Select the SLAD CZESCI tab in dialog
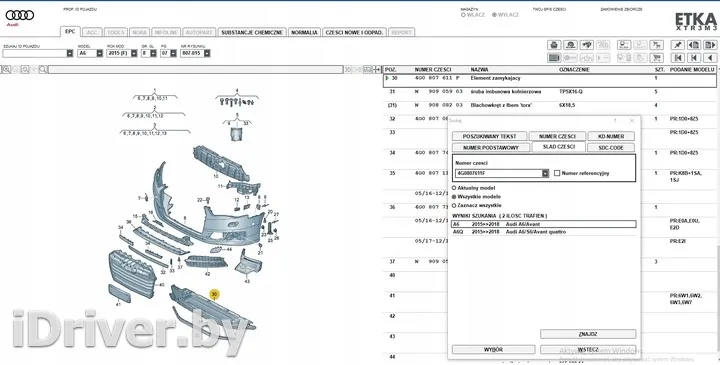This screenshot has height=365, width=720. [x=559, y=147]
